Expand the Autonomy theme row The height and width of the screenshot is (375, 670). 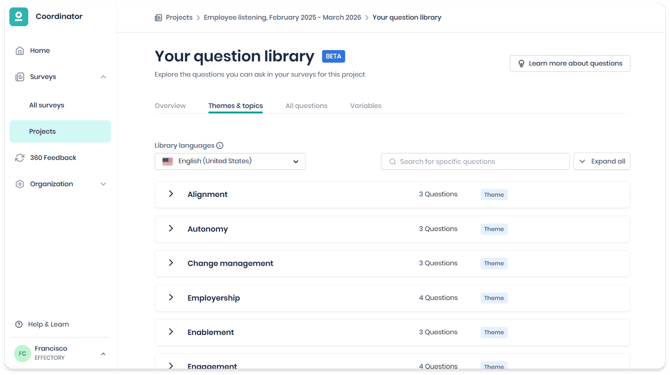(x=170, y=229)
